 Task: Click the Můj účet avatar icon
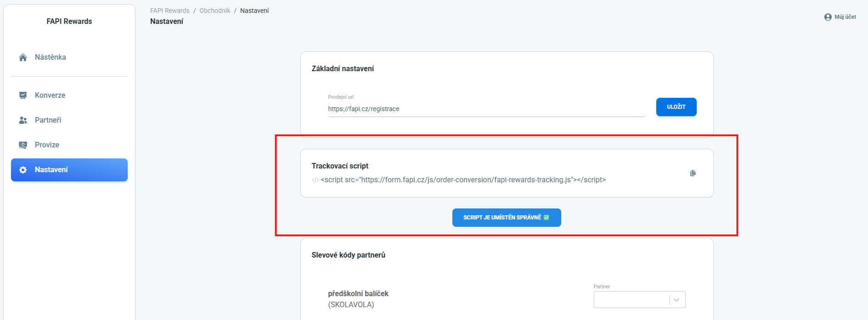[x=828, y=17]
